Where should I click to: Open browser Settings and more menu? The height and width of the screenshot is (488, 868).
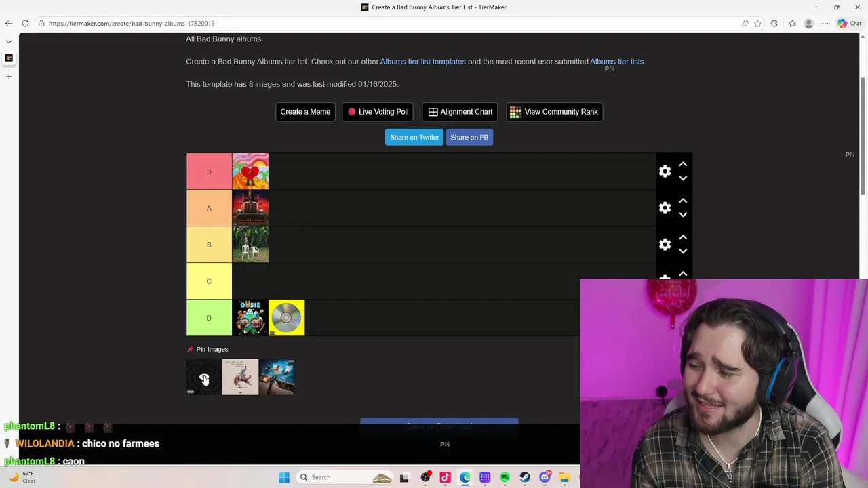[825, 24]
